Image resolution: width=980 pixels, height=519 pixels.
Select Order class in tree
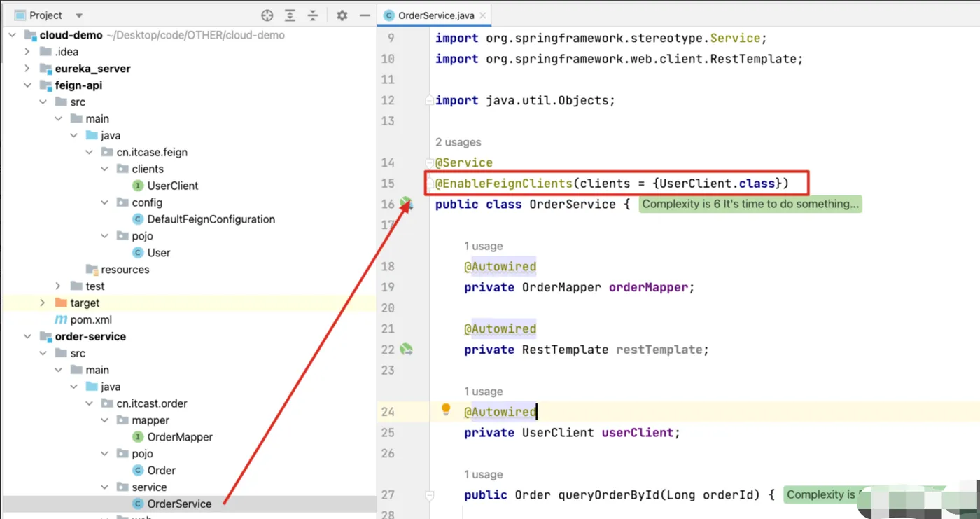161,471
